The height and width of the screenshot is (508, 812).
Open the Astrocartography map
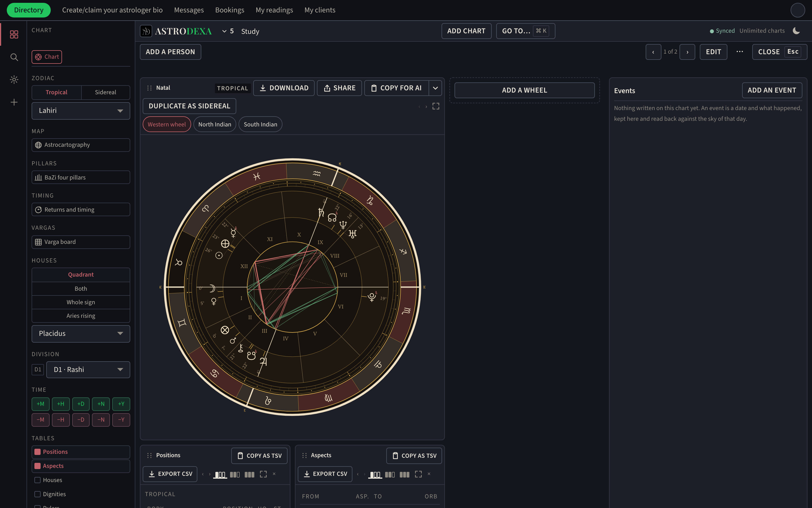point(81,145)
